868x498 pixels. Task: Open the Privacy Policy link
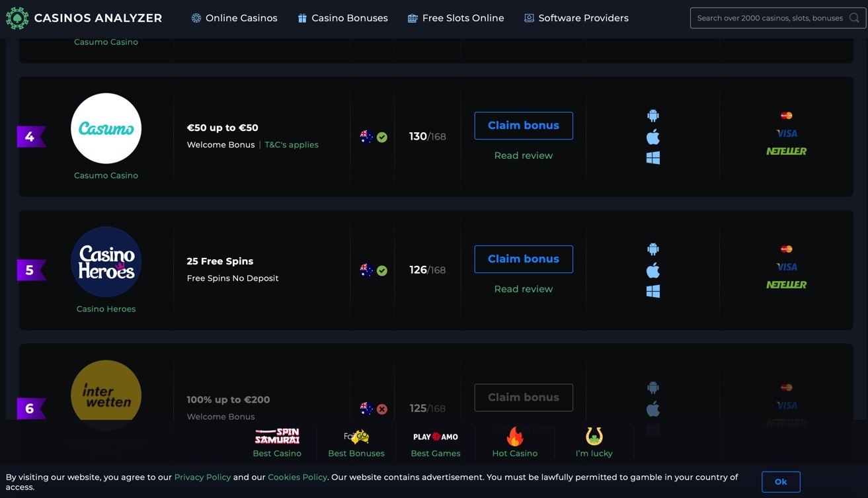pyautogui.click(x=202, y=477)
